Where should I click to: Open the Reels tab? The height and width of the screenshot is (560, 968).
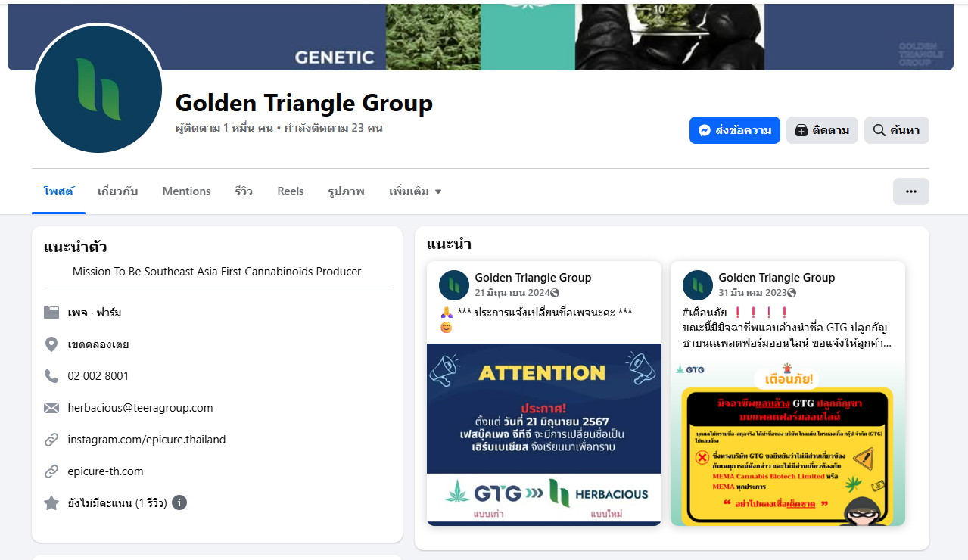pyautogui.click(x=291, y=191)
